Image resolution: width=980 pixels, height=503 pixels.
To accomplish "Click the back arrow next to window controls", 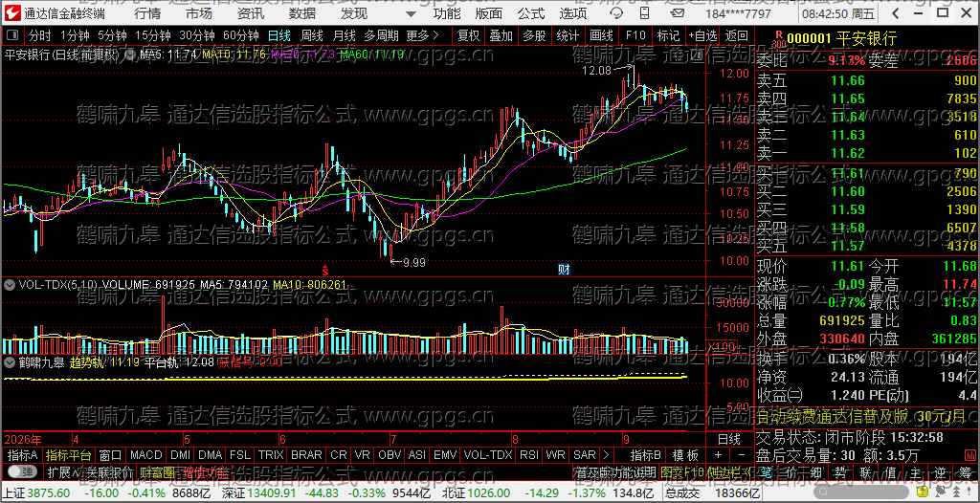I will click(898, 13).
